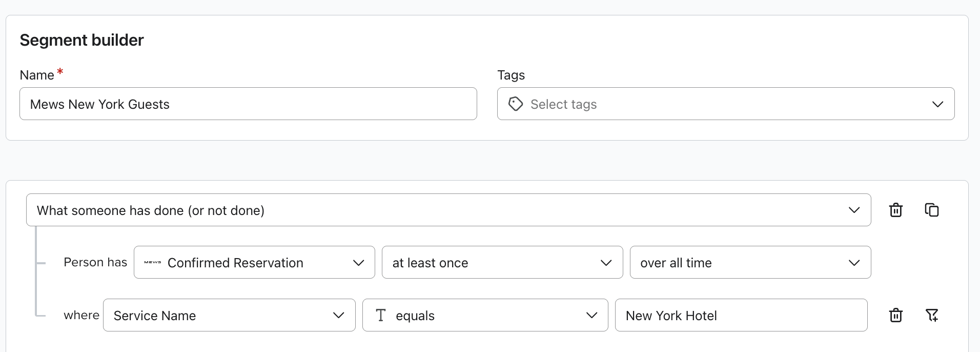Open the 'over all time' timeframe dropdown

pyautogui.click(x=750, y=263)
